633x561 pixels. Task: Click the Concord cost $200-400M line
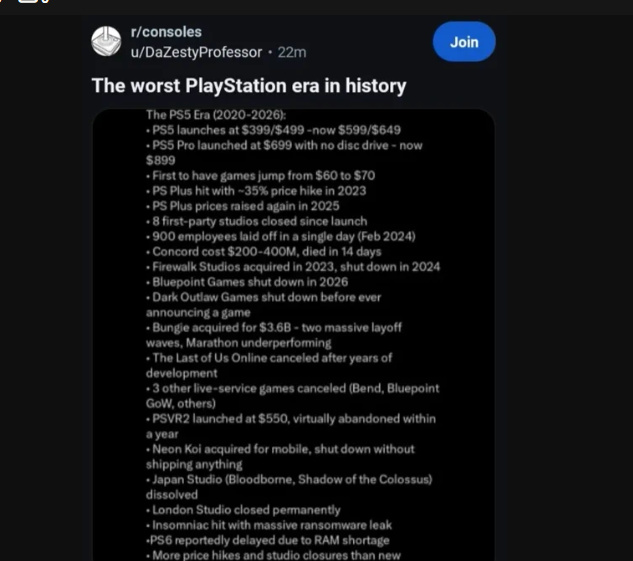pos(259,251)
